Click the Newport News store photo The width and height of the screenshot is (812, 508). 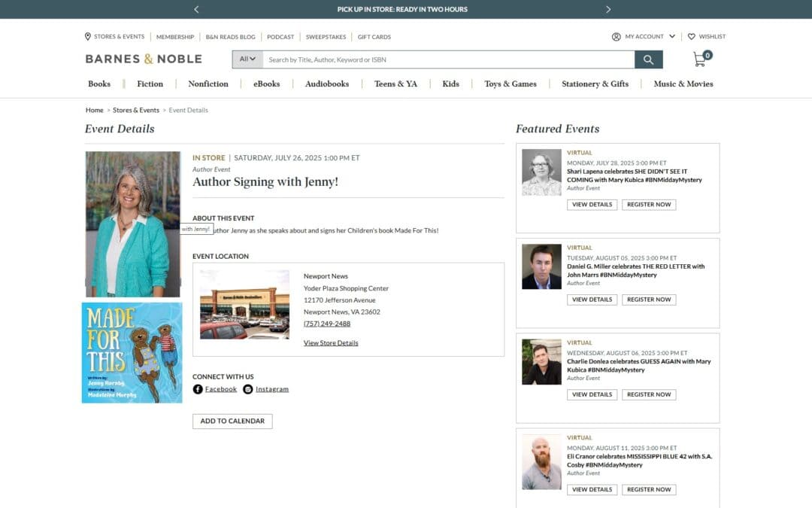244,305
